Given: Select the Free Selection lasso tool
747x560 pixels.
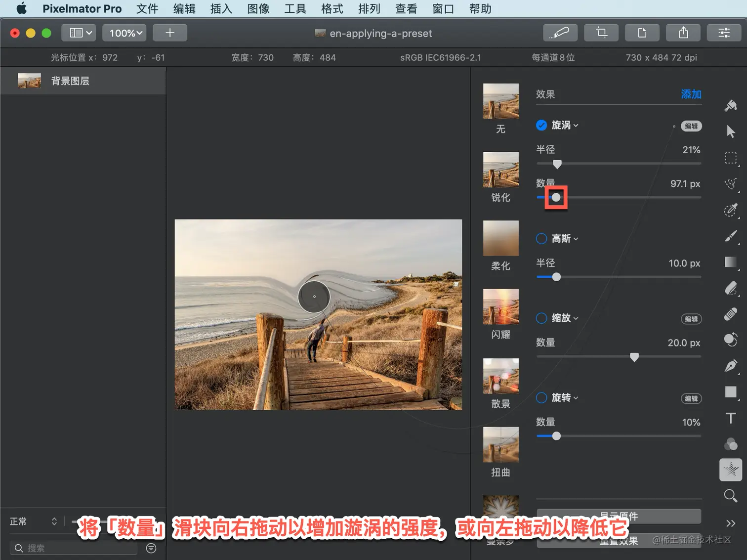Looking at the screenshot, I should [x=731, y=184].
